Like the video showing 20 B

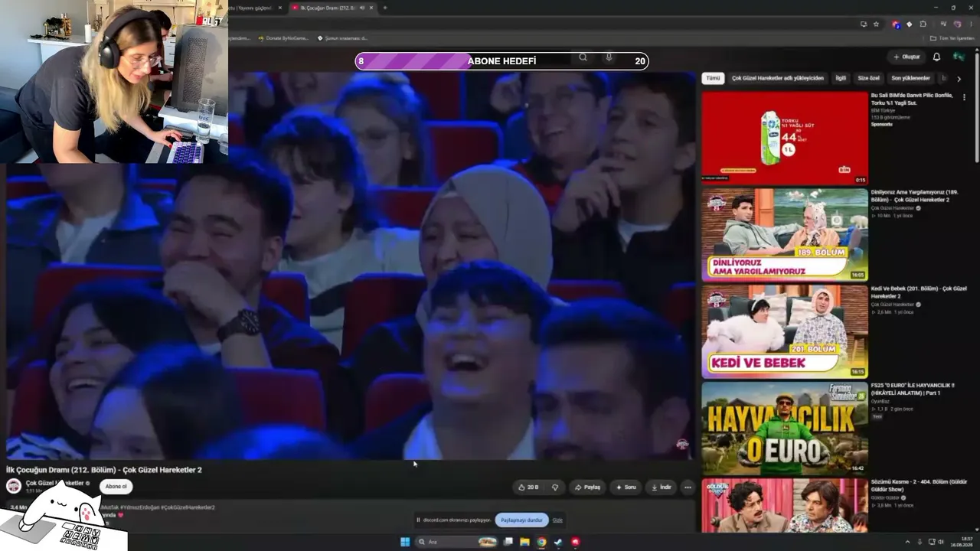[x=528, y=487]
